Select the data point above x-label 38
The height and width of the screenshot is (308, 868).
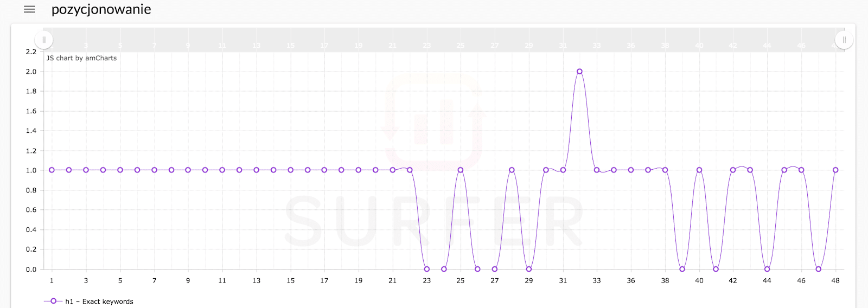(665, 170)
